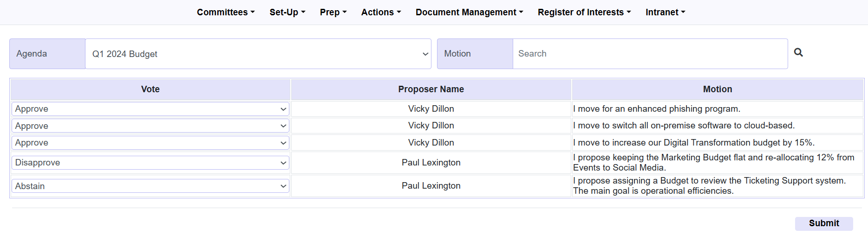
Task: Open the Set-Up menu
Action: pyautogui.click(x=287, y=12)
